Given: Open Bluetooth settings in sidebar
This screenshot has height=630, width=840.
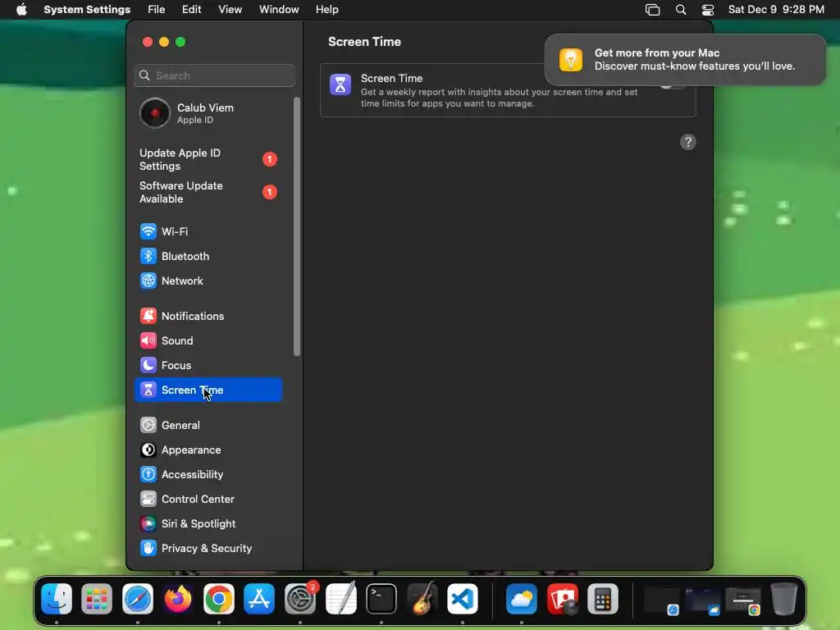Looking at the screenshot, I should 208,256.
